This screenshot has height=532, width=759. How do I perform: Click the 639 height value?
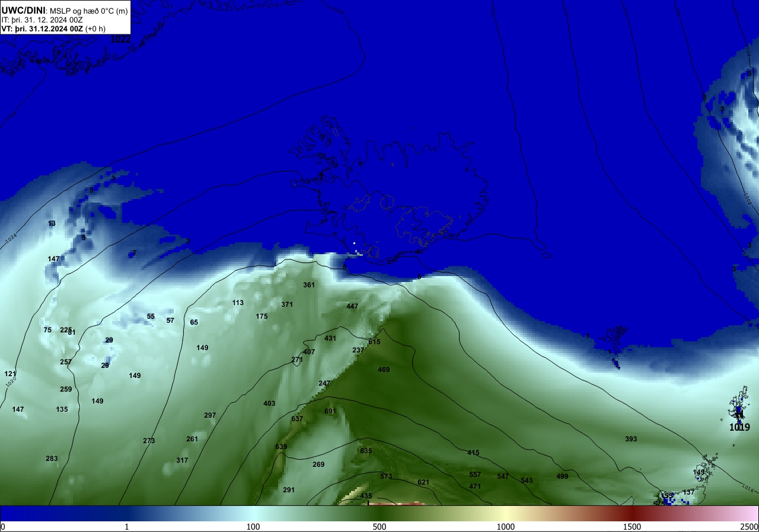coord(281,447)
